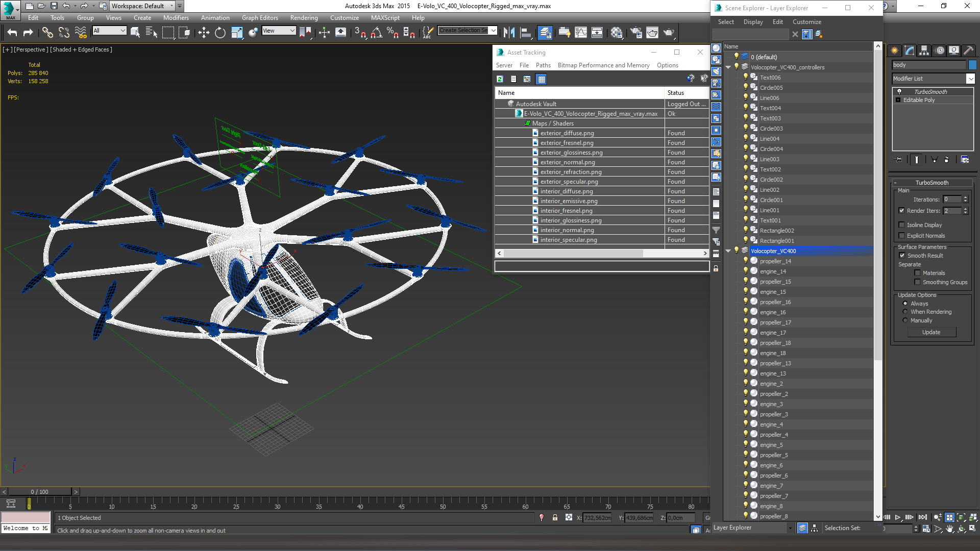980x551 pixels.
Task: Open the Curve Editor from toolbar
Action: tap(581, 33)
